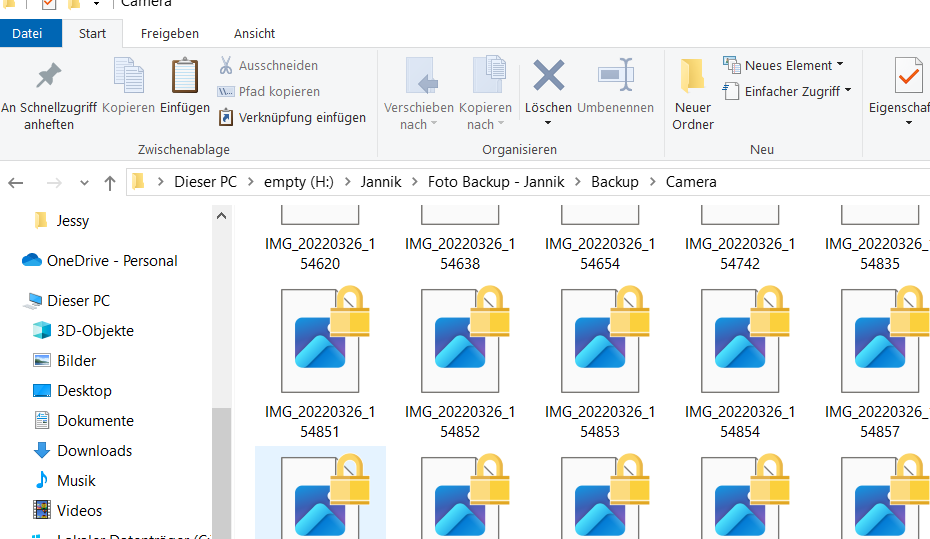Click the Einfacher Zugriff icon

pyautogui.click(x=731, y=91)
